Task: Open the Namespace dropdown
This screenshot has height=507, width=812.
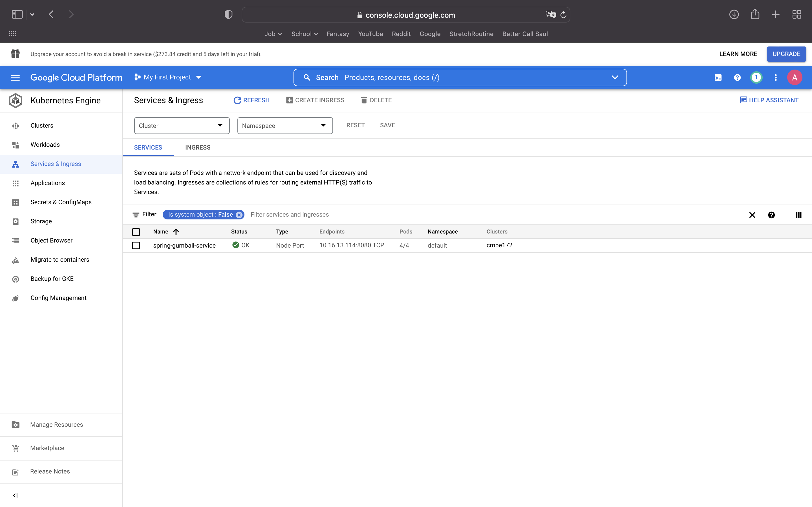Action: 284,126
